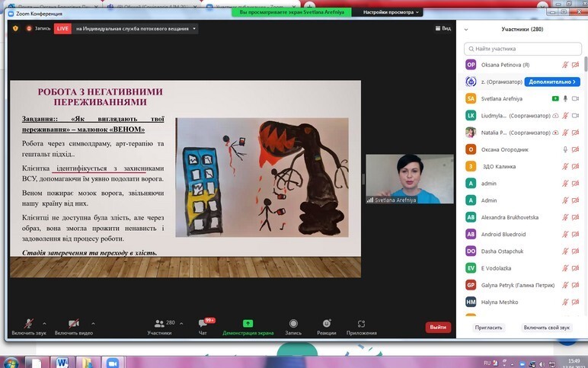Open the Чат chat icon

tap(203, 323)
